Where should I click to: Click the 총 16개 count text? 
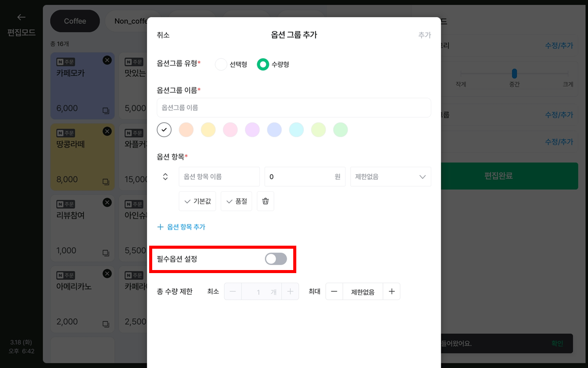(x=60, y=44)
